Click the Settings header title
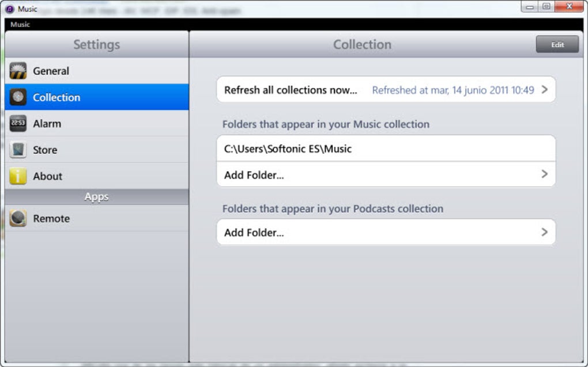This screenshot has height=367, width=588. (x=97, y=44)
